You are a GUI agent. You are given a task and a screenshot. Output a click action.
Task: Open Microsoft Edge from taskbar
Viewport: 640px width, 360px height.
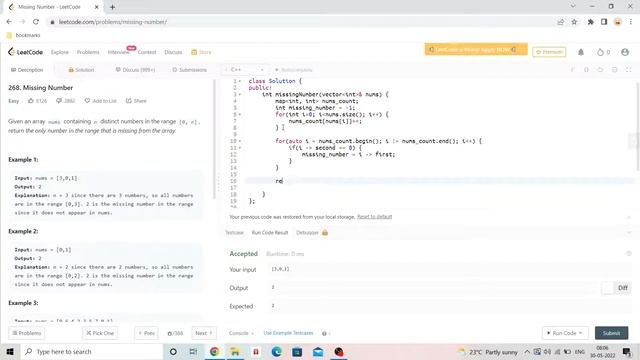[x=276, y=351]
